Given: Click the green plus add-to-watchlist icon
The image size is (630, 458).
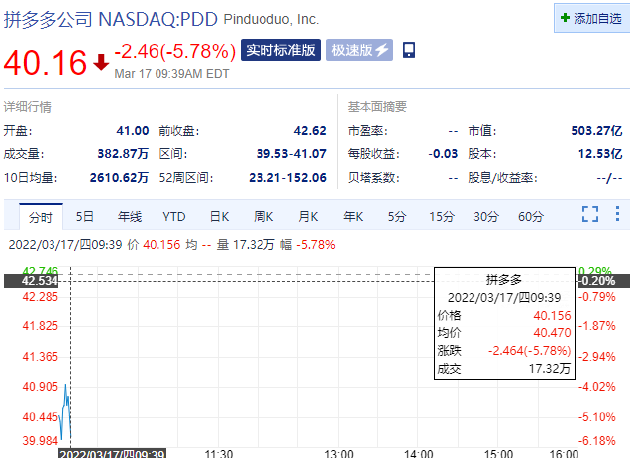Looking at the screenshot, I should coord(565,18).
